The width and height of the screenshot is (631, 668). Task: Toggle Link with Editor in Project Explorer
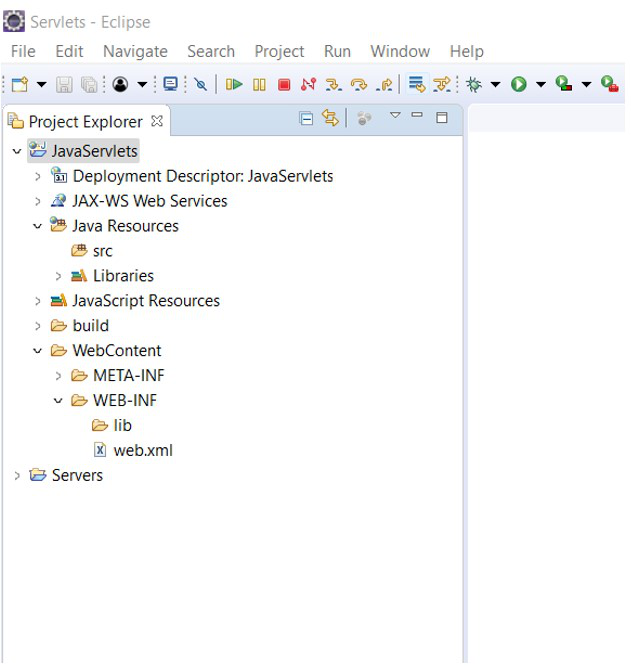pyautogui.click(x=330, y=118)
